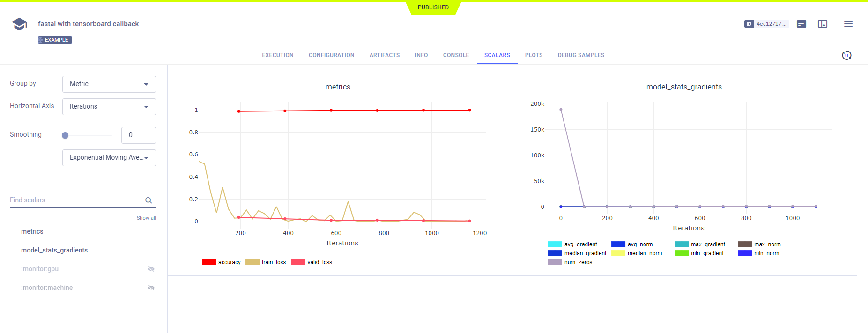Screen dimensions: 868x333
Task: Open the details view icon in header
Action: tap(801, 24)
